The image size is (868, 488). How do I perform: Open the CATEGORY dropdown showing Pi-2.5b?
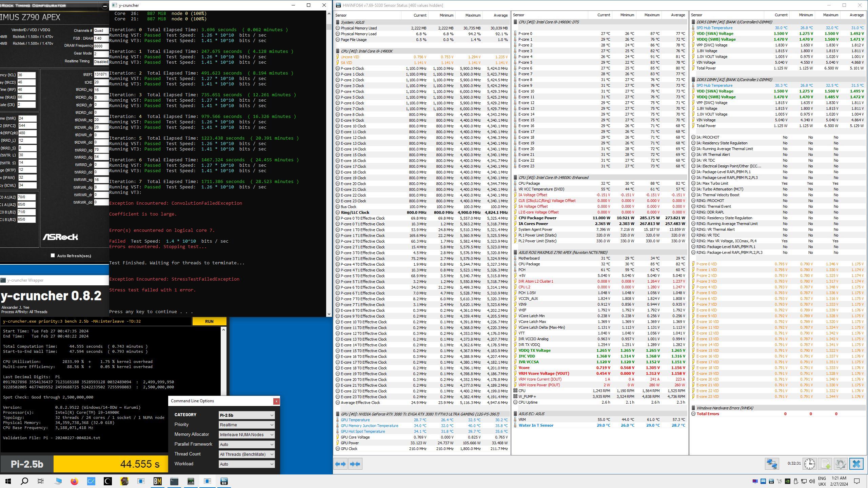pyautogui.click(x=246, y=415)
